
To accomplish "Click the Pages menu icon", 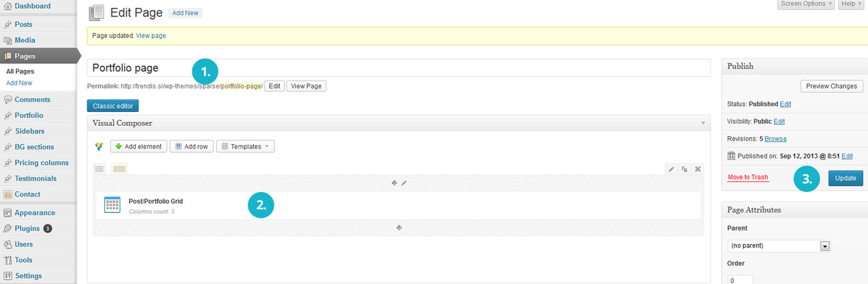I will (8, 56).
